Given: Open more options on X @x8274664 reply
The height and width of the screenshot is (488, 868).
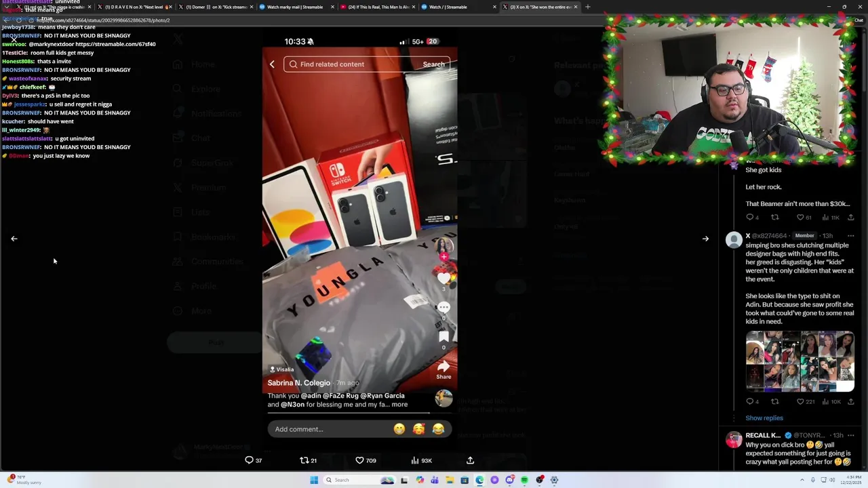Looking at the screenshot, I should [850, 236].
